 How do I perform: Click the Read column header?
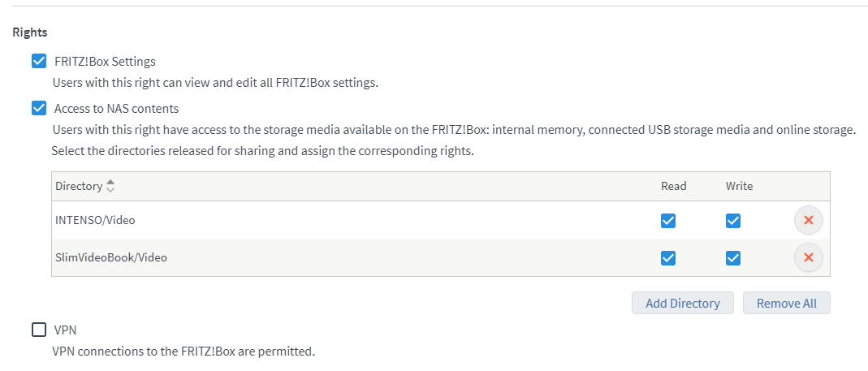673,186
